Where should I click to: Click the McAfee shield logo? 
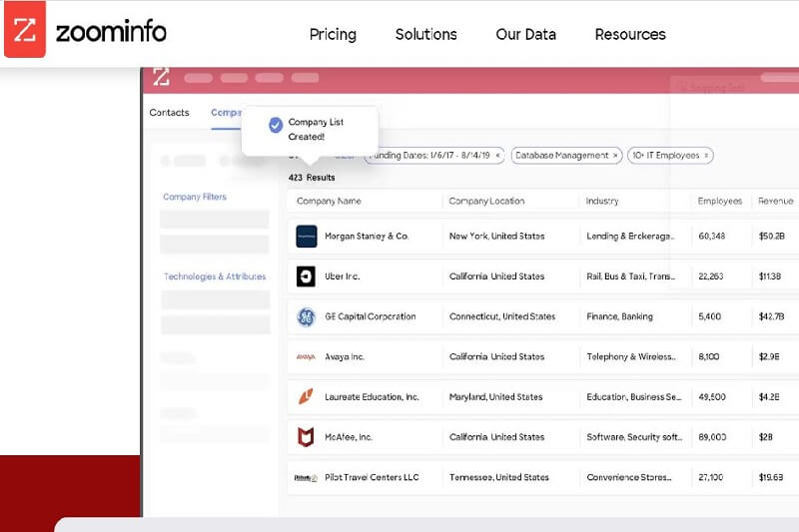click(x=306, y=437)
